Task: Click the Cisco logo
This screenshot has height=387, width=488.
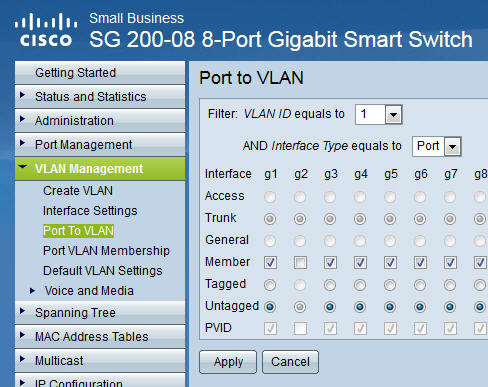Action: pos(46,30)
